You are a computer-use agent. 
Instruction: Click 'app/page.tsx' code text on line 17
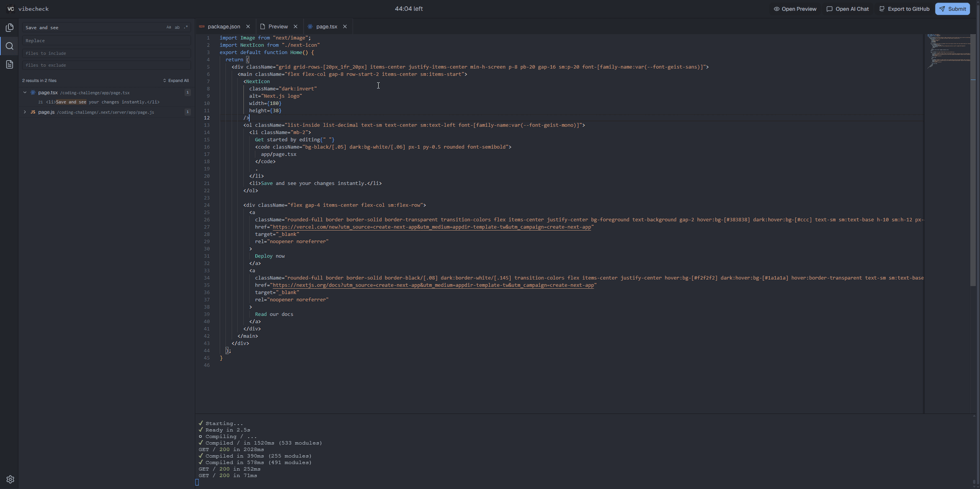pyautogui.click(x=279, y=154)
